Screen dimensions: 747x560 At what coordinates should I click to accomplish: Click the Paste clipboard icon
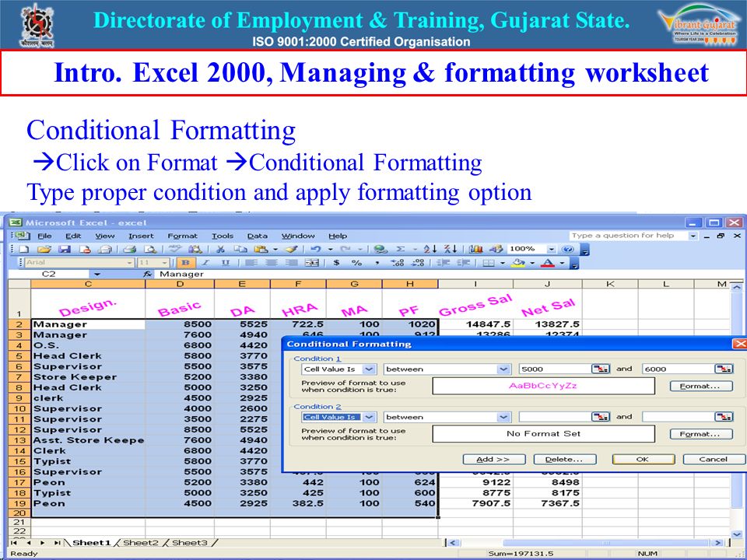pyautogui.click(x=261, y=249)
